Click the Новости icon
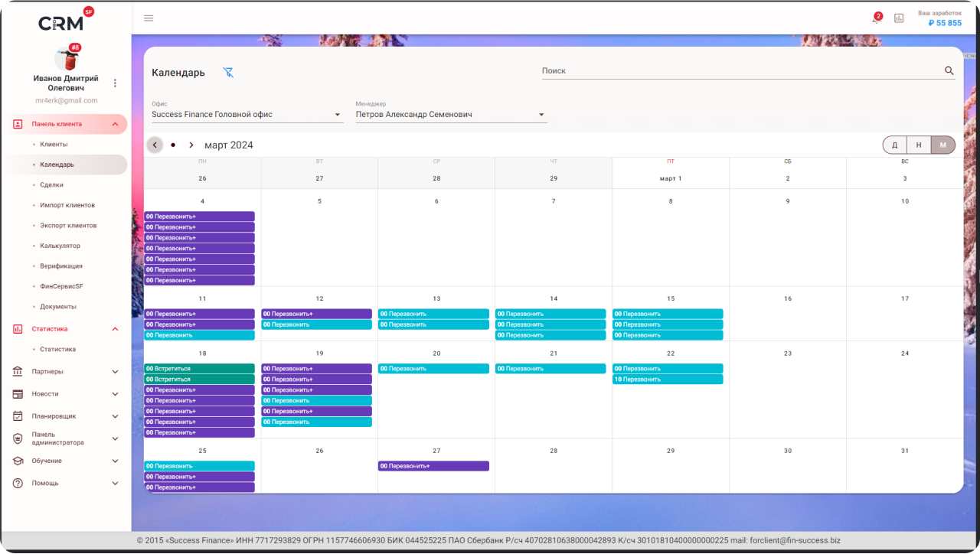The width and height of the screenshot is (980, 554). (18, 394)
